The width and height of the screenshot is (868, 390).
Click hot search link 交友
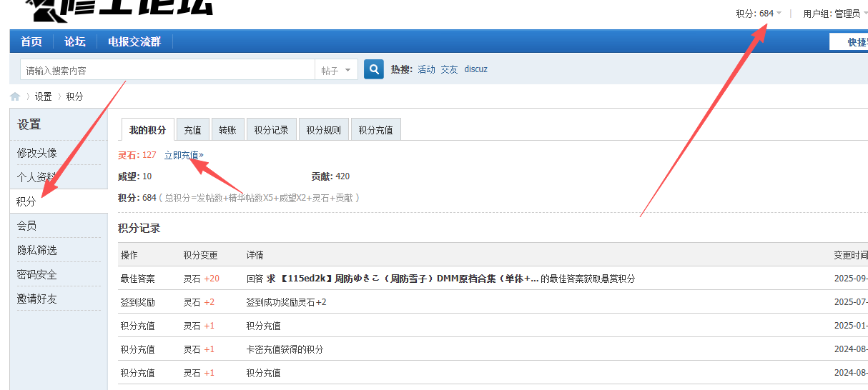pos(449,69)
